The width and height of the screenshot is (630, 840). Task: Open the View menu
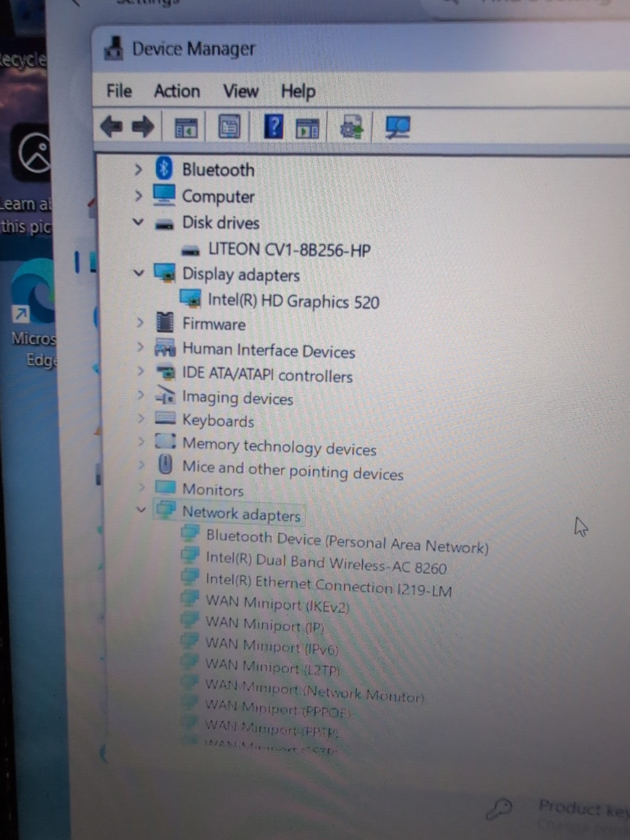[x=240, y=91]
